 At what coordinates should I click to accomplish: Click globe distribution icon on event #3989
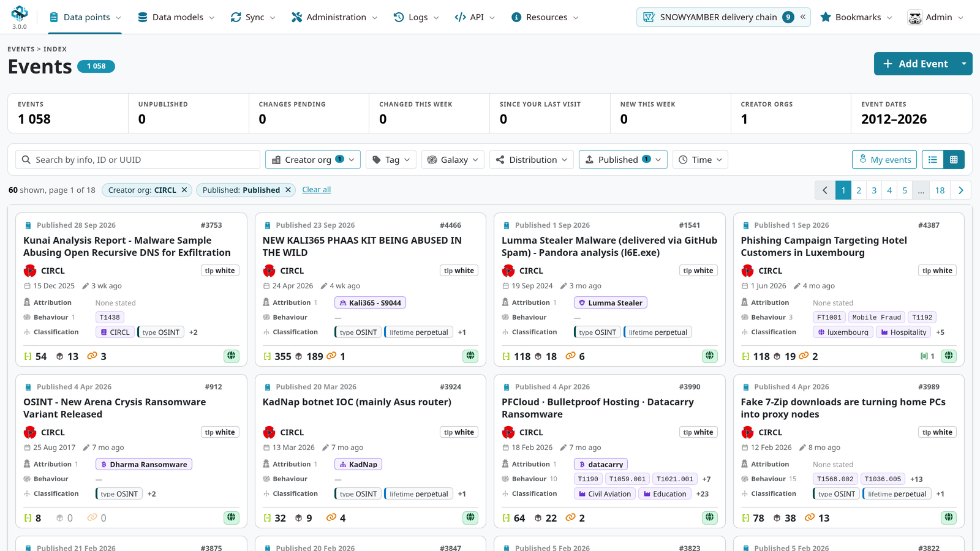[949, 517]
